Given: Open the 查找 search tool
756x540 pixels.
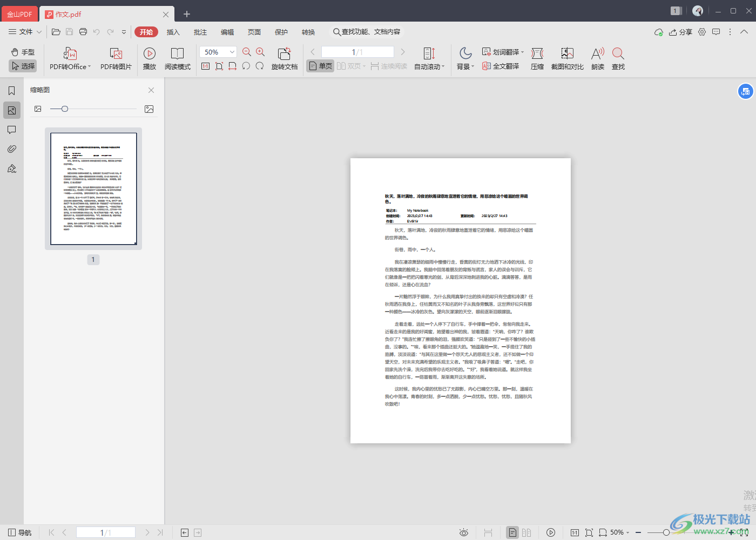Looking at the screenshot, I should (618, 59).
